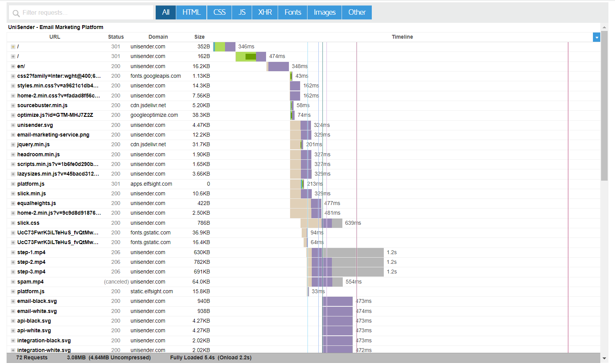Expand the first / request with 352B size

(x=13, y=47)
